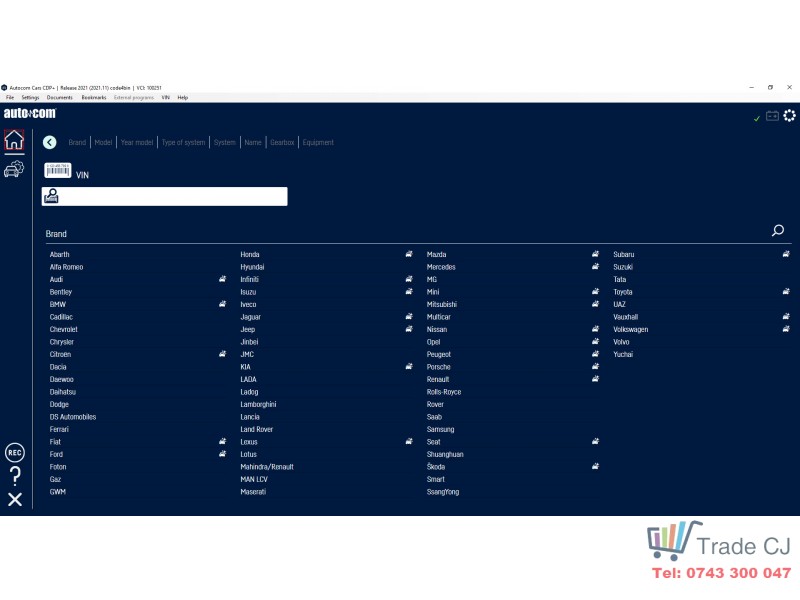800x600 pixels.
Task: Open the question mark help icon
Action: click(x=15, y=476)
